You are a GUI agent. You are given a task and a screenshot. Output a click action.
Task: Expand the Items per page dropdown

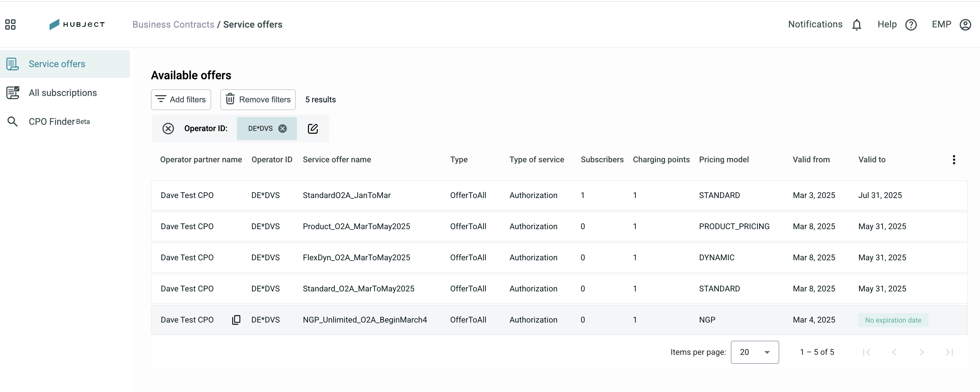click(754, 352)
